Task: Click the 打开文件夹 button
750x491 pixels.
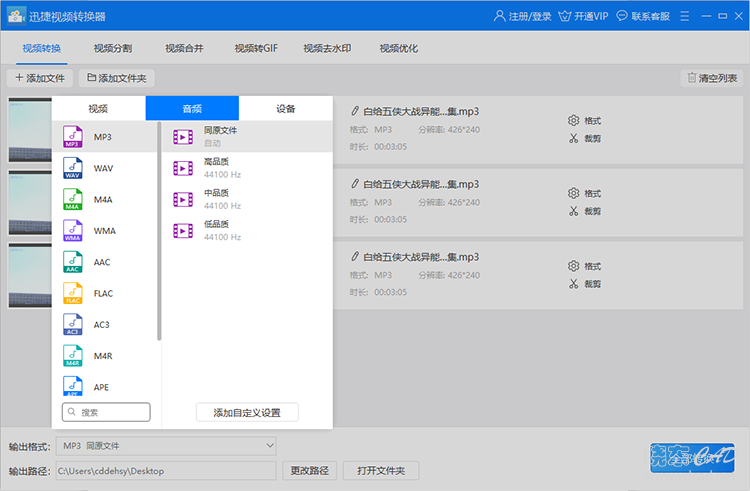Action: pos(381,470)
